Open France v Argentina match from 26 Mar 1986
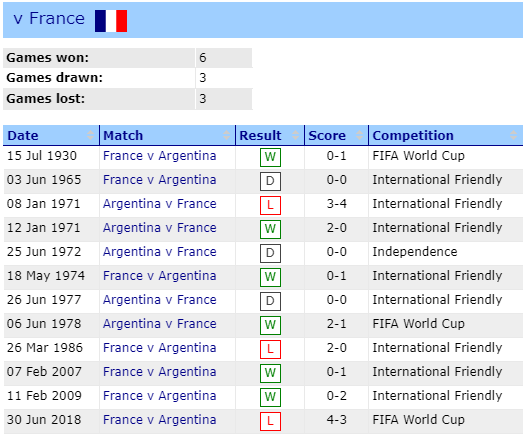 tap(160, 348)
